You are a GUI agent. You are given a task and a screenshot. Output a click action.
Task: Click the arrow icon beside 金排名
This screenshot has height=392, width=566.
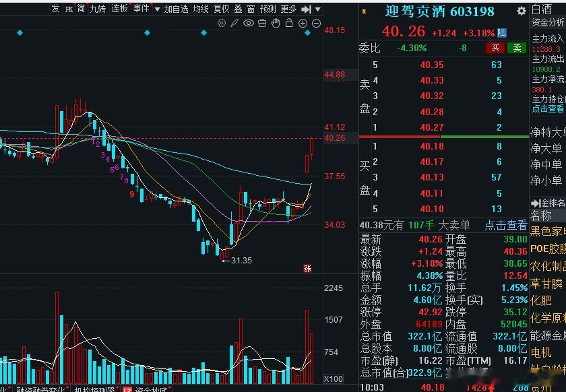pyautogui.click(x=535, y=203)
